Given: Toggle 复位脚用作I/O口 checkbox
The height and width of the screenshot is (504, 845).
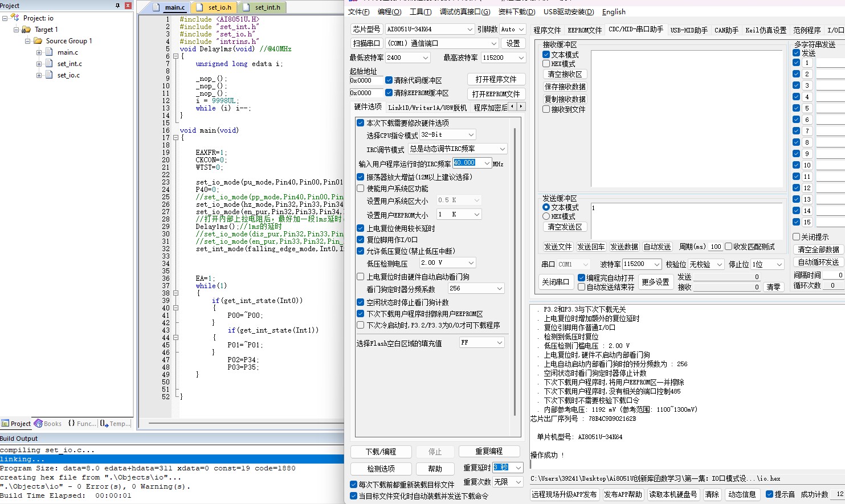Looking at the screenshot, I should pyautogui.click(x=361, y=240).
